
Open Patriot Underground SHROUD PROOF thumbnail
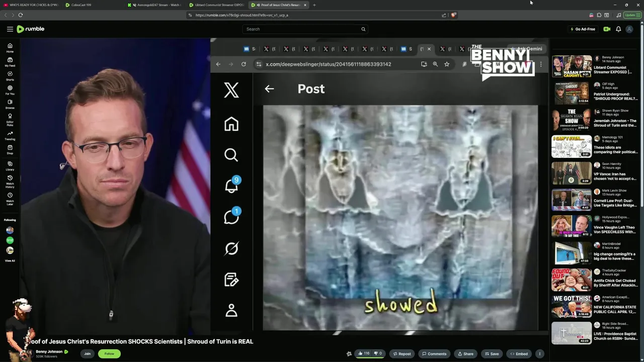(x=572, y=93)
